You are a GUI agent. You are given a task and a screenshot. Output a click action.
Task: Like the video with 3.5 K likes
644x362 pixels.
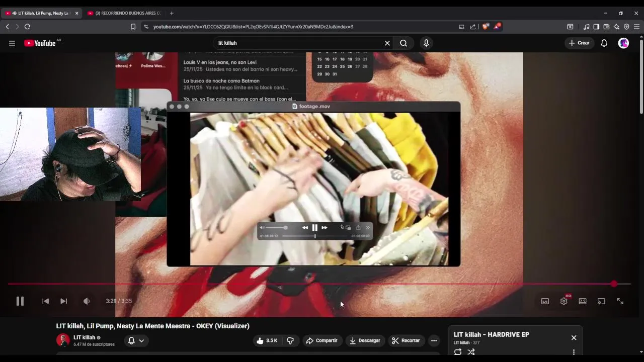point(267,341)
